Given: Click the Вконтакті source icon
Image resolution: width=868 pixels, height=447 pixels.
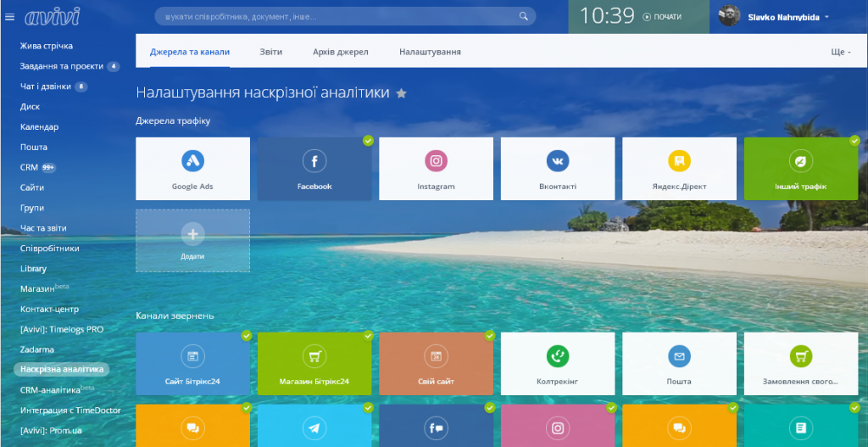Looking at the screenshot, I should pos(558,160).
